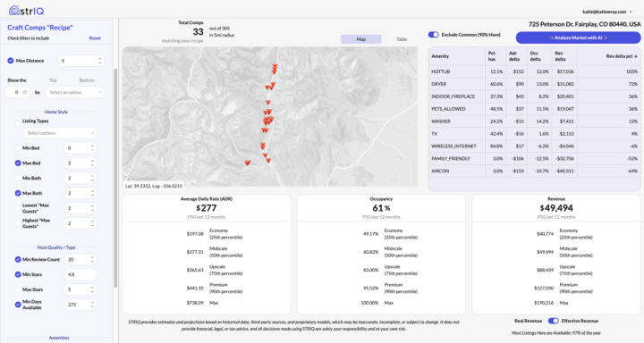Uncheck the Min Days Available checkbox
644x343 pixels.
[x=18, y=305]
